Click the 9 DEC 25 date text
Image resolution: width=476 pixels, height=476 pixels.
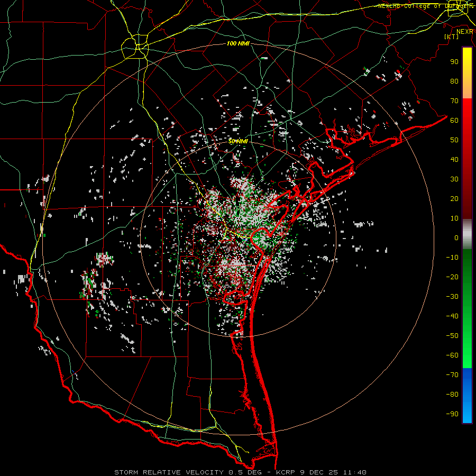[319, 472]
